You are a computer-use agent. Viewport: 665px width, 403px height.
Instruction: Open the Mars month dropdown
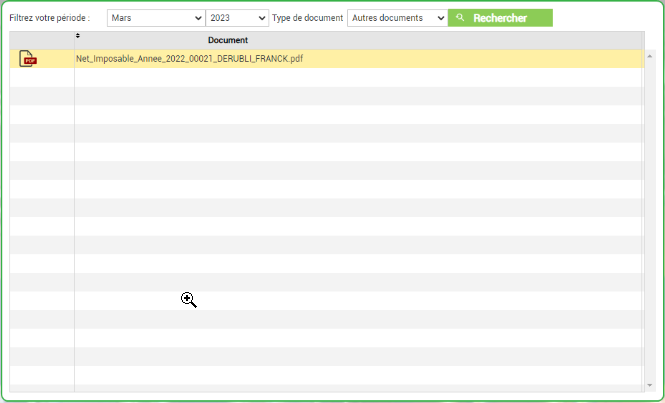coord(156,18)
